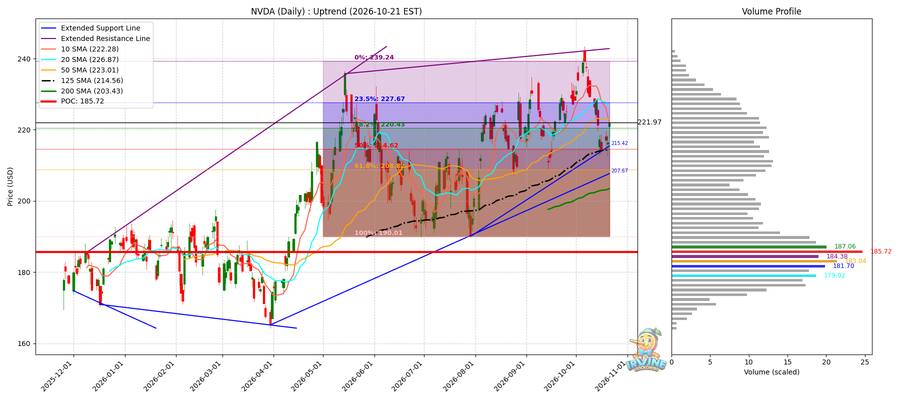Select '200 SMA (203.43)' legend entry
This screenshot has width=900, height=400.
pos(91,91)
